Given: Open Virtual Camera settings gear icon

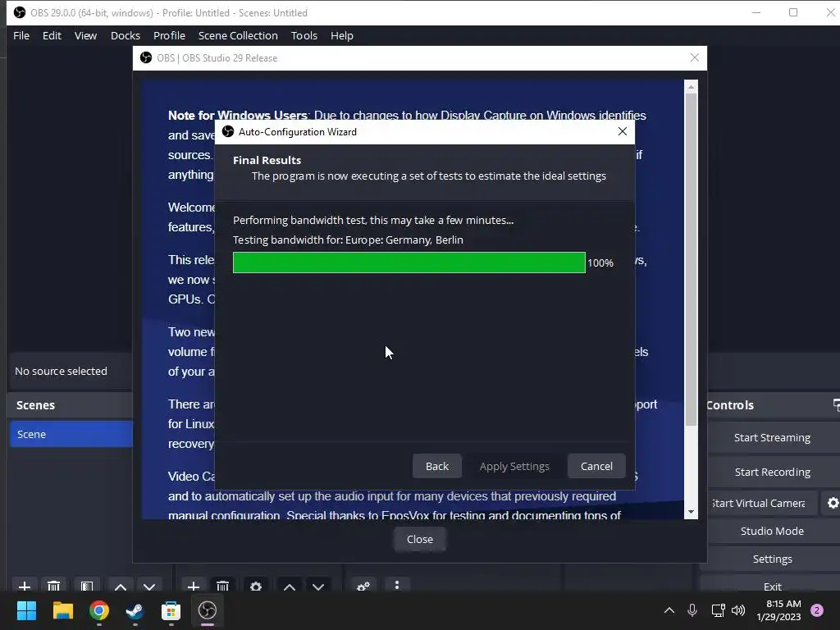Looking at the screenshot, I should (832, 503).
